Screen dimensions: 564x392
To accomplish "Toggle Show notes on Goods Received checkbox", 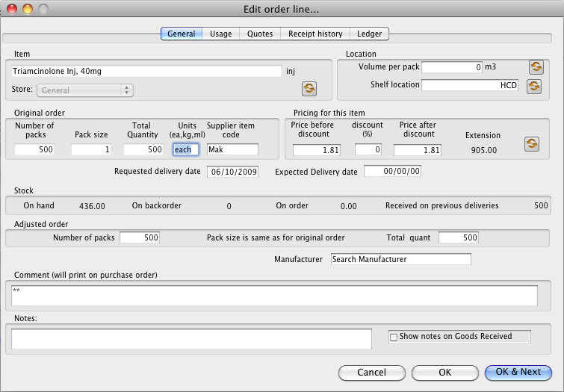I will coord(394,337).
